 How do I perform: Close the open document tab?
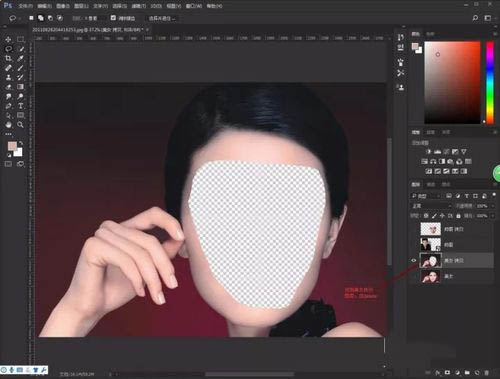click(x=147, y=30)
